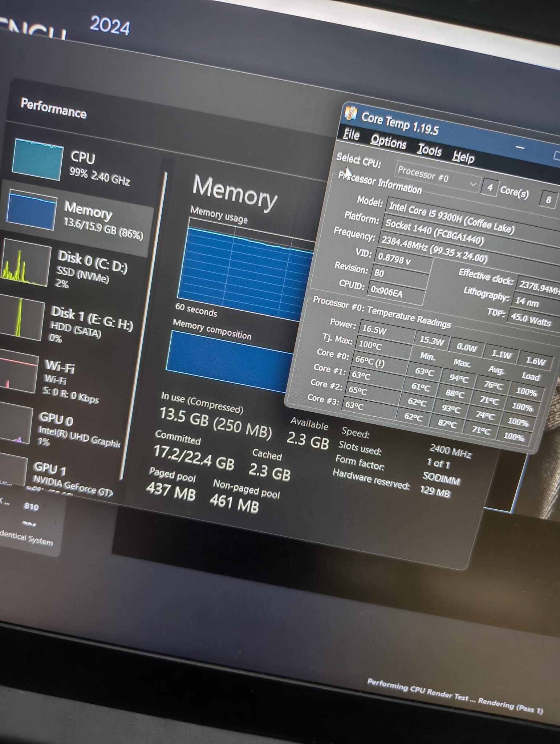Click the In use value 13.5 GB (250 MB)
This screenshot has height=744, width=560.
click(x=216, y=423)
